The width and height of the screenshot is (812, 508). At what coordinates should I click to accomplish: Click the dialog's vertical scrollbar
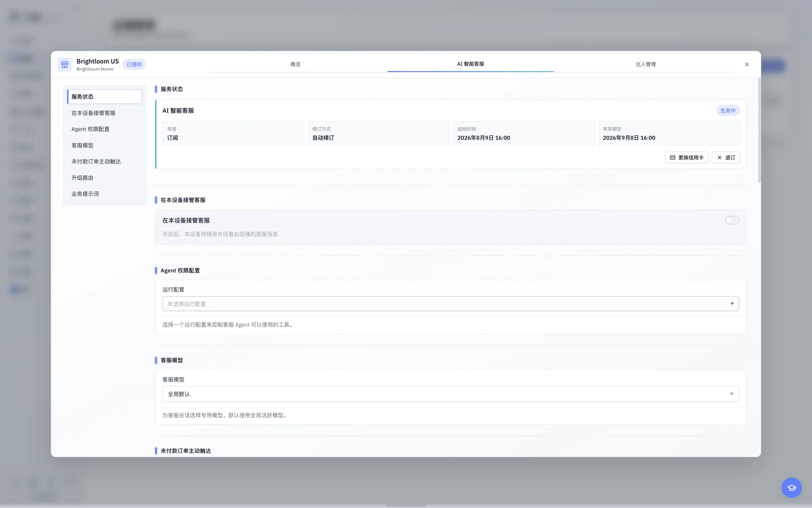(759, 130)
